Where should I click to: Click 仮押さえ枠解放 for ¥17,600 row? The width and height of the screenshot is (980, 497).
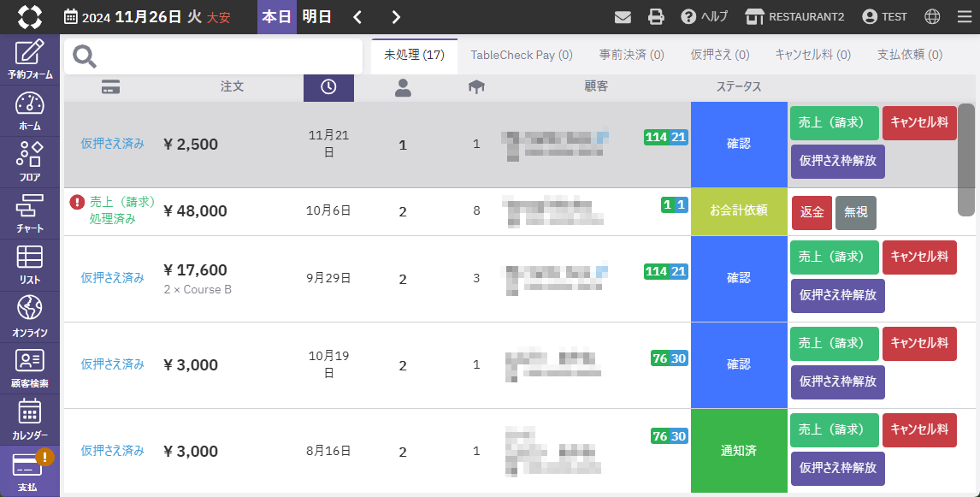coord(837,296)
